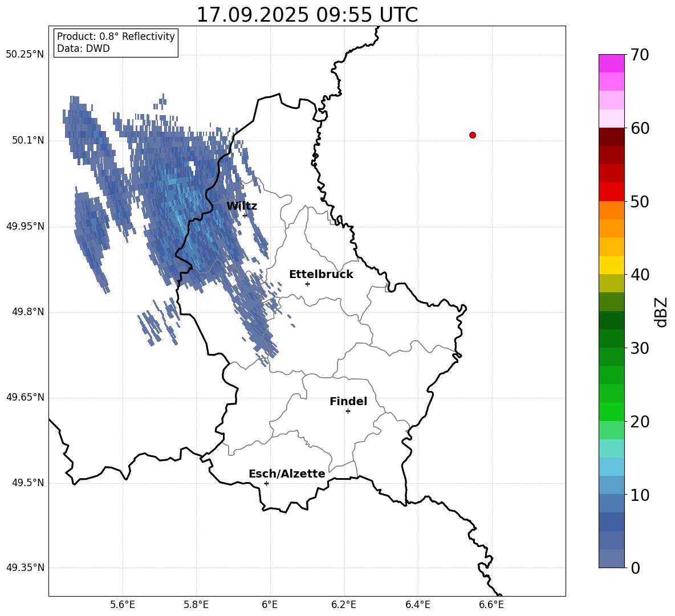Click the magenta colorbar segment at the top, just below 70
675x616 pixels.
click(611, 64)
